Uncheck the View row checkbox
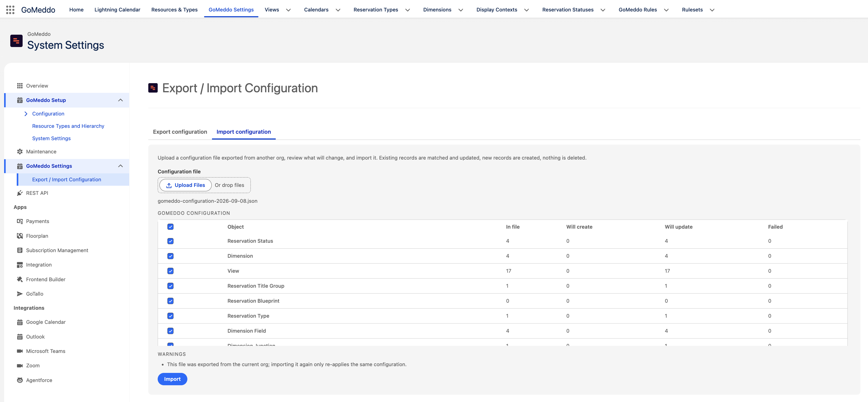Viewport: 868px width, 402px height. (171, 271)
